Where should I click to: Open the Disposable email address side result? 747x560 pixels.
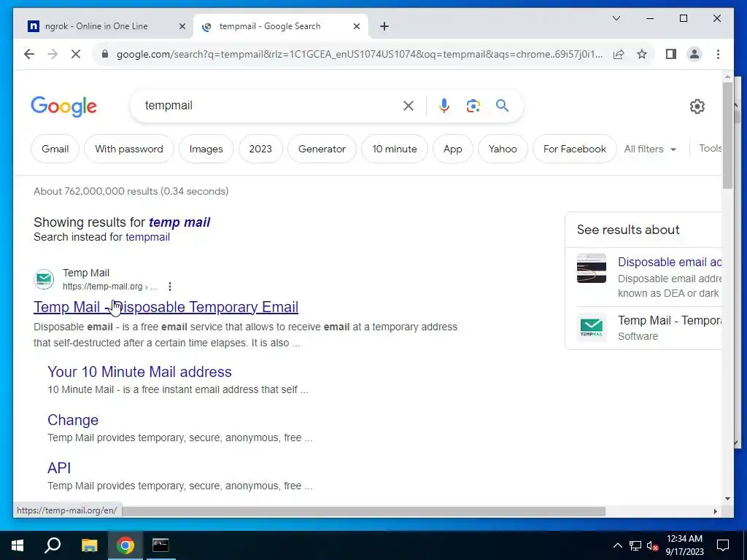coord(670,262)
